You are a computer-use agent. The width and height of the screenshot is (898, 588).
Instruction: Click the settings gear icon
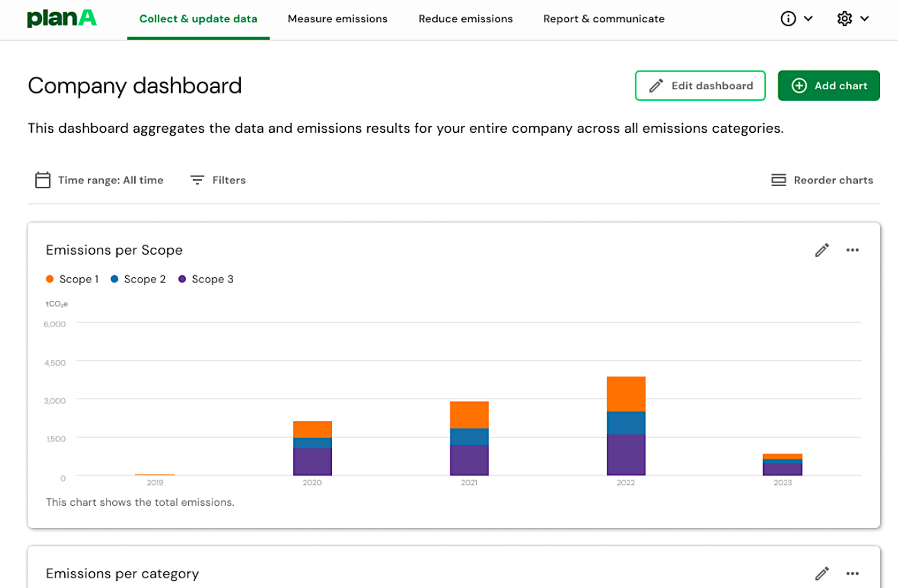coord(844,19)
